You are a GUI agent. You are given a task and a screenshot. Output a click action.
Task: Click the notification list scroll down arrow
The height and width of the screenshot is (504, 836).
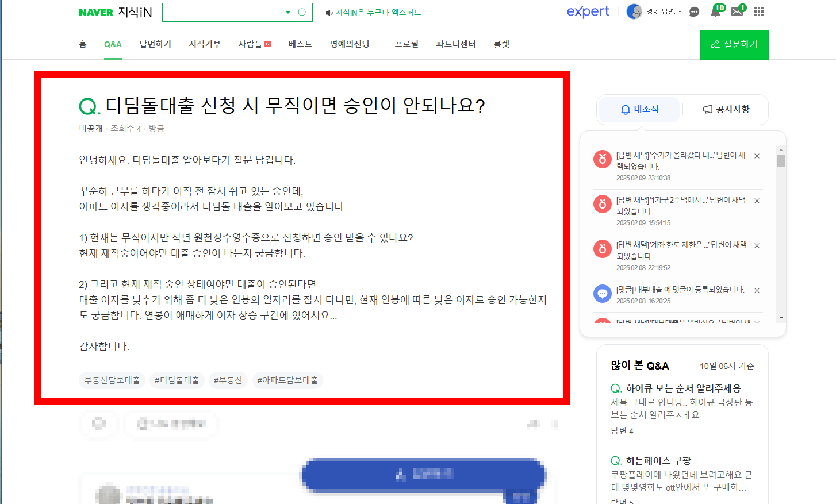[781, 318]
